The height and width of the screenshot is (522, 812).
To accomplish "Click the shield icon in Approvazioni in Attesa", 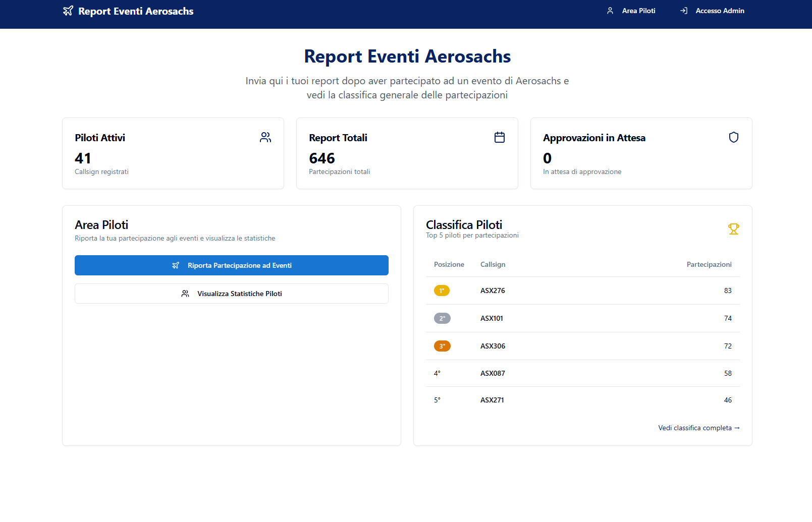I will click(734, 137).
